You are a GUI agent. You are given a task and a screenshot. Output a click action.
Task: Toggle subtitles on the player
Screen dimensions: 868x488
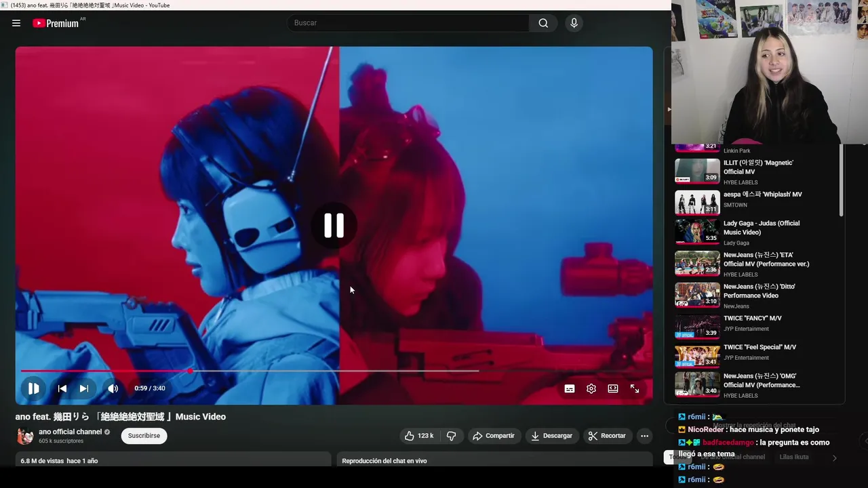pyautogui.click(x=570, y=388)
